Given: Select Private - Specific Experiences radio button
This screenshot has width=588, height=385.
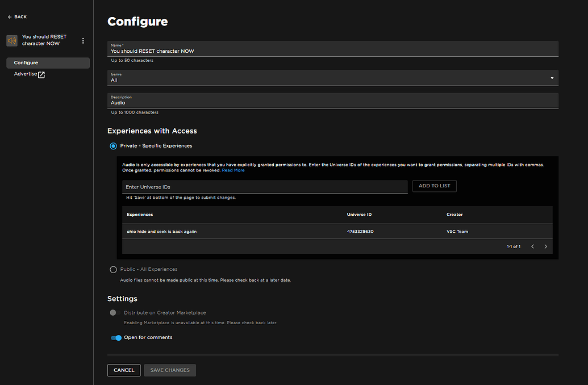Looking at the screenshot, I should pos(113,146).
